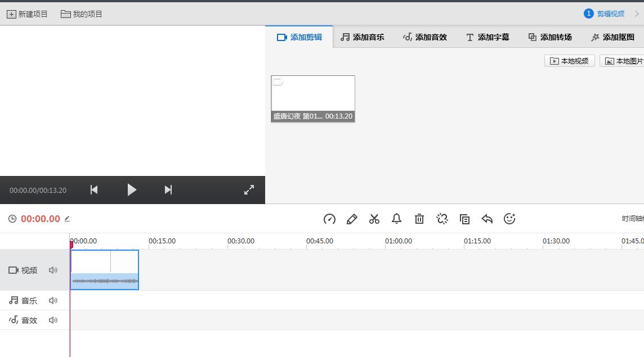Click the 本地视频 button
Screen dimensions: 644x357
570,61
